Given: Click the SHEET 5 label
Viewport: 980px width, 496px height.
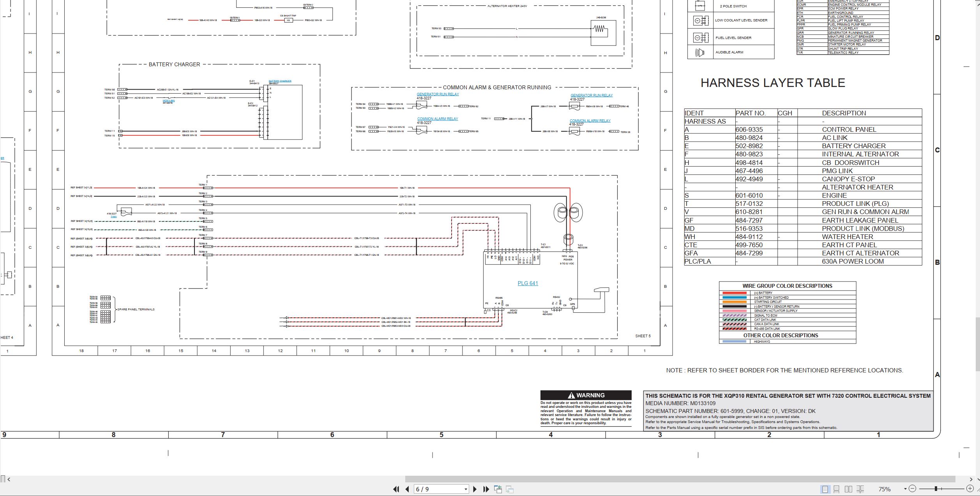Looking at the screenshot, I should tap(643, 336).
